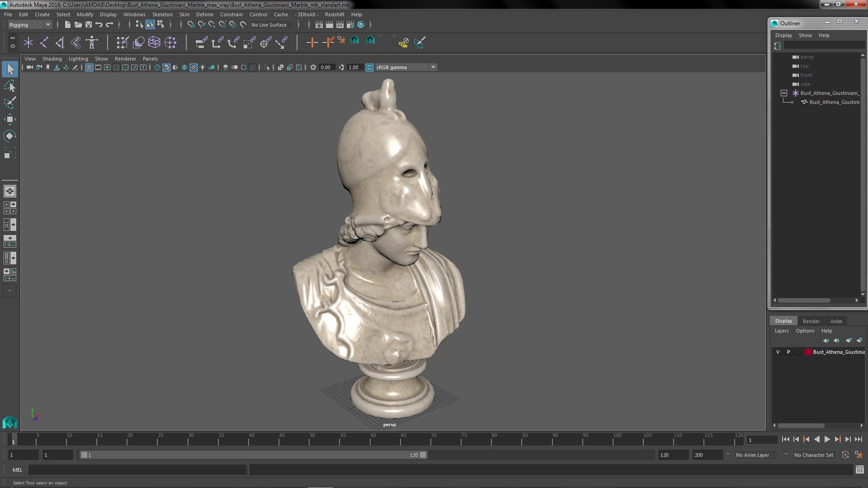
Task: Click the Set Key plus shelf icon
Action: (x=312, y=42)
